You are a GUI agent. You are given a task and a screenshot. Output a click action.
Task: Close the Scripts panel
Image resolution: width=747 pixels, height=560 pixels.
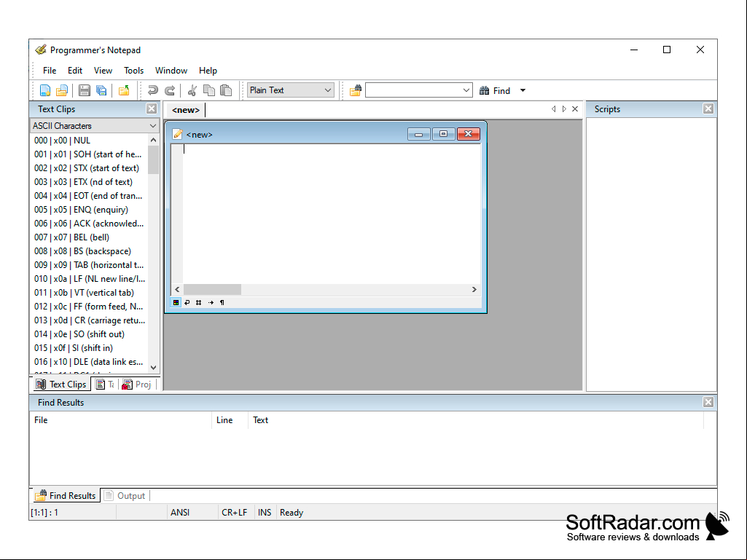pyautogui.click(x=708, y=109)
